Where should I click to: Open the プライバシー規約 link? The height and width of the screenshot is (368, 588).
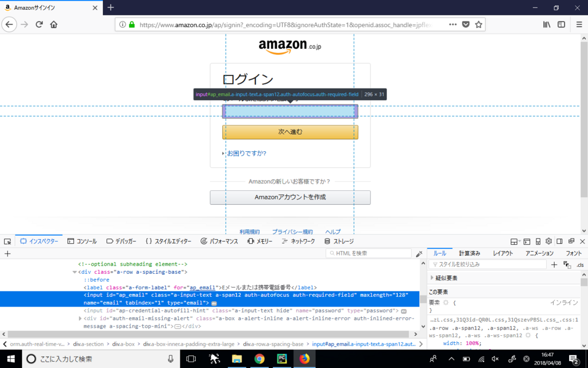[293, 231]
